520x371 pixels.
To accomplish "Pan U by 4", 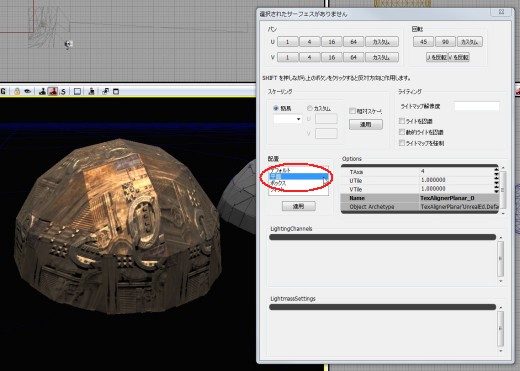I will point(309,42).
